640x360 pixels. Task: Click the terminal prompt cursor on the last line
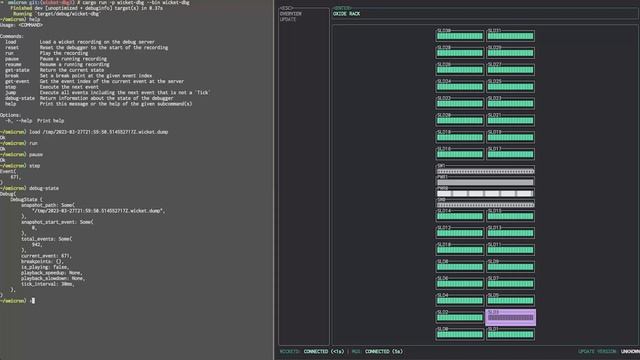click(33, 301)
